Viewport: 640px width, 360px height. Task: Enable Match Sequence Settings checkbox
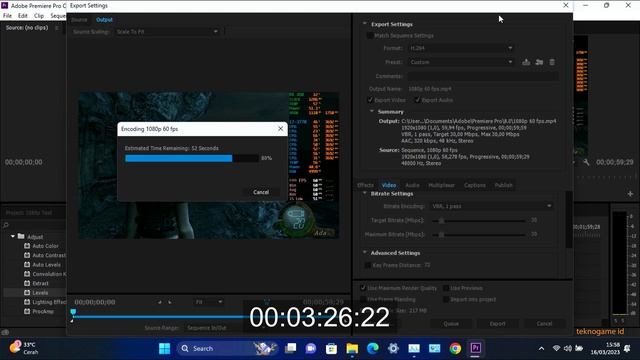(x=369, y=36)
